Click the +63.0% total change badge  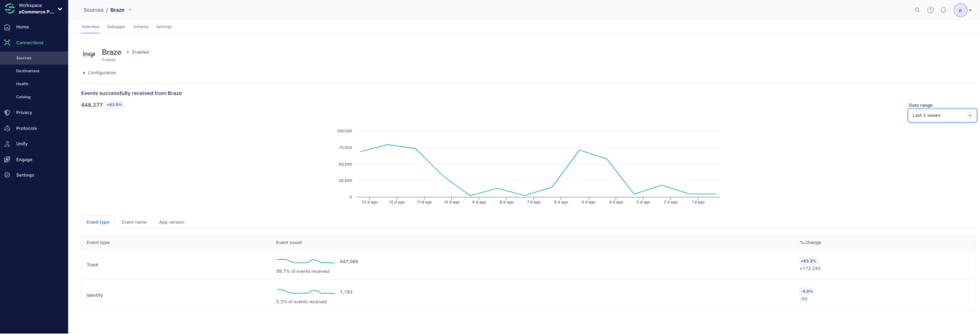click(115, 105)
